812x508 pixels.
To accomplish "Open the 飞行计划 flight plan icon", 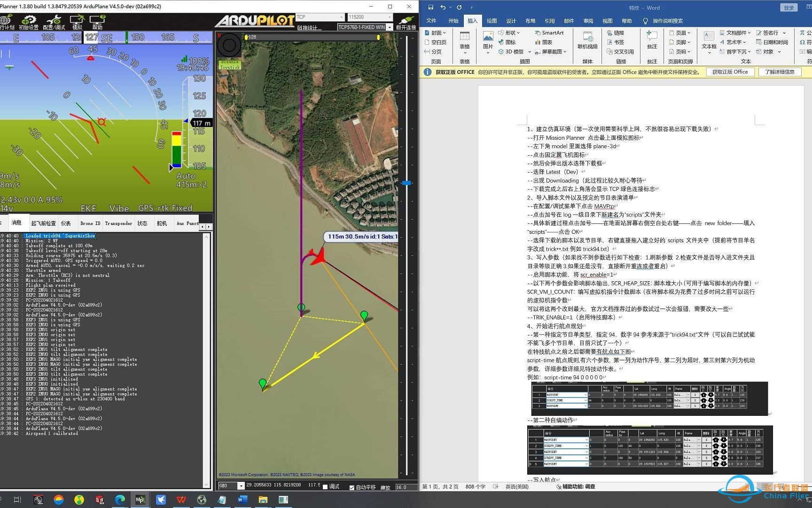I will (7, 22).
